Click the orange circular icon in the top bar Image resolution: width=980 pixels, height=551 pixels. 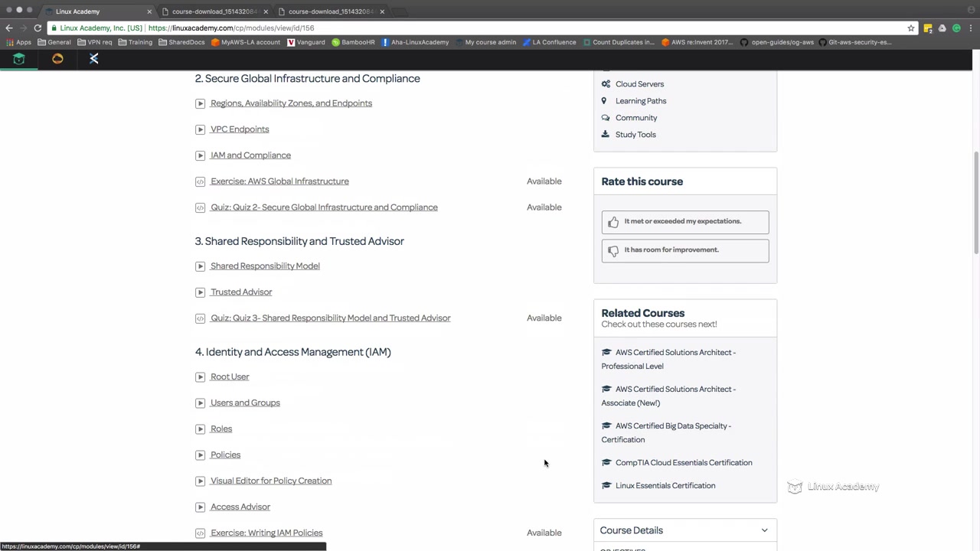click(57, 59)
